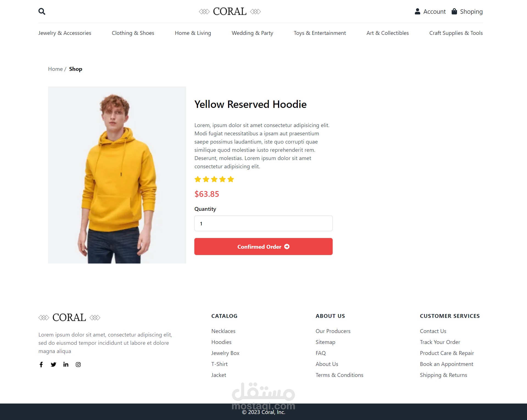The width and height of the screenshot is (527, 420).
Task: Click the fifth rating star
Action: tap(231, 179)
